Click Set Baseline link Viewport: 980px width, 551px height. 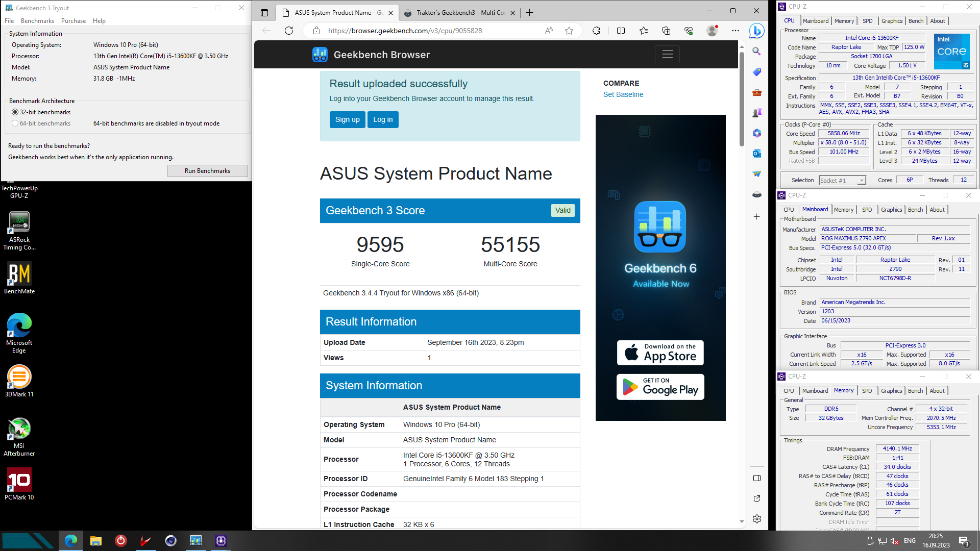click(623, 94)
